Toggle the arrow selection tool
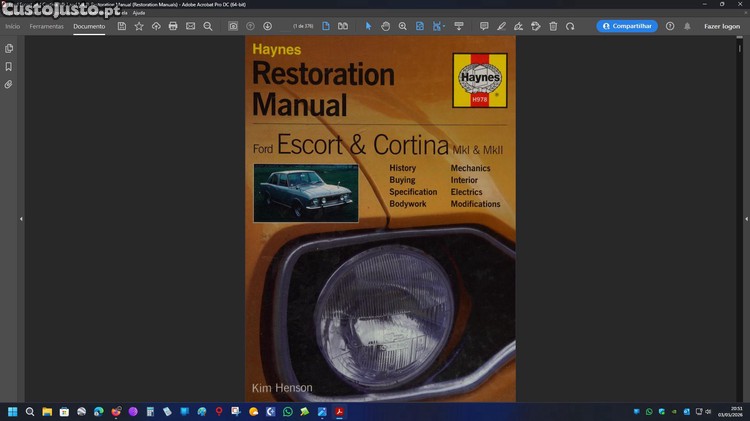This screenshot has height=421, width=750. 368,26
